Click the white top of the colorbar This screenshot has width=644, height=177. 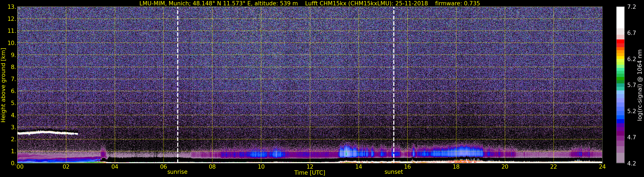[x=620, y=17]
